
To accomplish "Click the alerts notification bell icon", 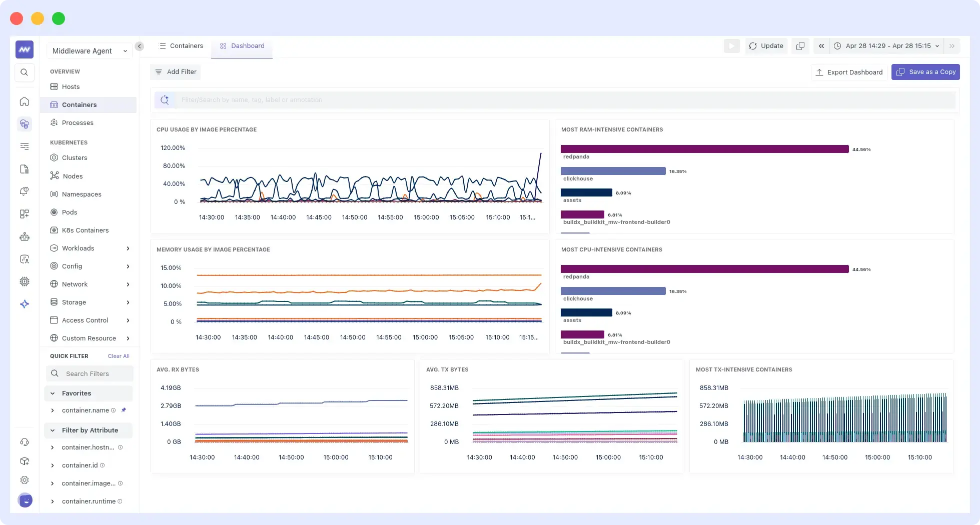I will [25, 191].
